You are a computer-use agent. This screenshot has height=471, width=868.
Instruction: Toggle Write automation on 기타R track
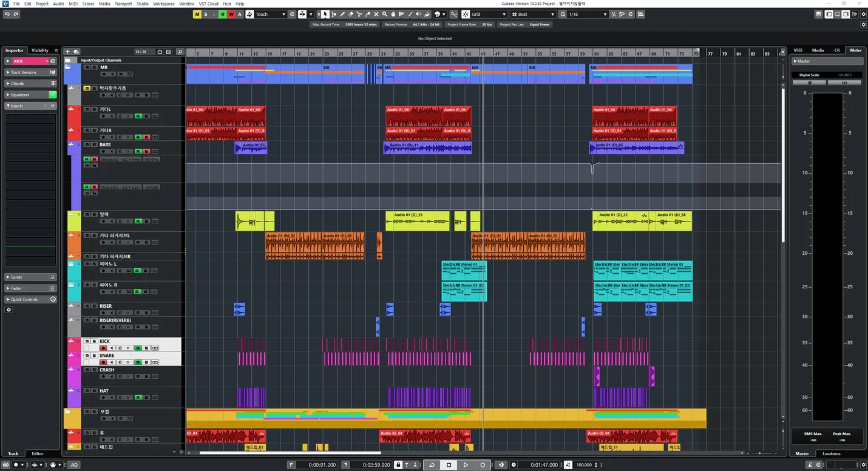click(146, 137)
